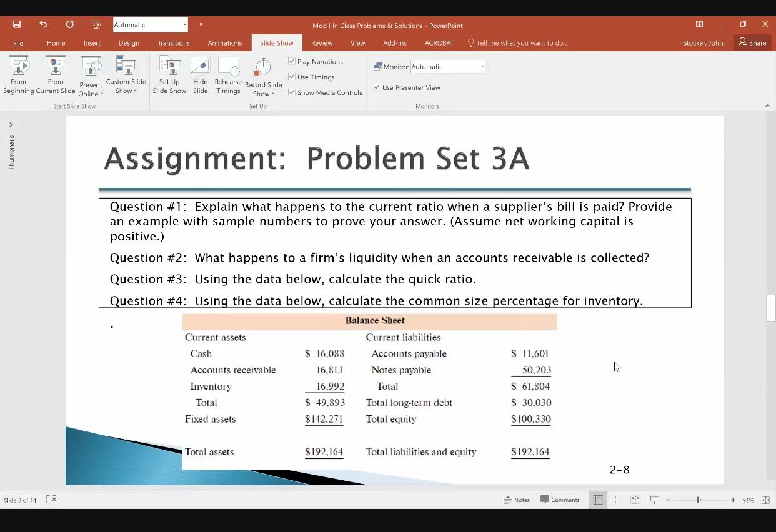This screenshot has width=776, height=532.
Task: Start slideshow From Current Slide
Action: click(55, 75)
